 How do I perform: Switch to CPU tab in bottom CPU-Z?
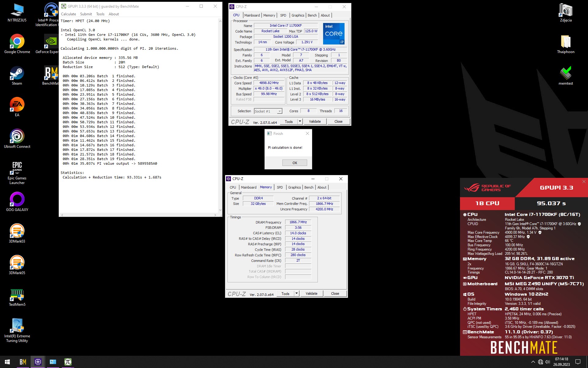(x=233, y=187)
